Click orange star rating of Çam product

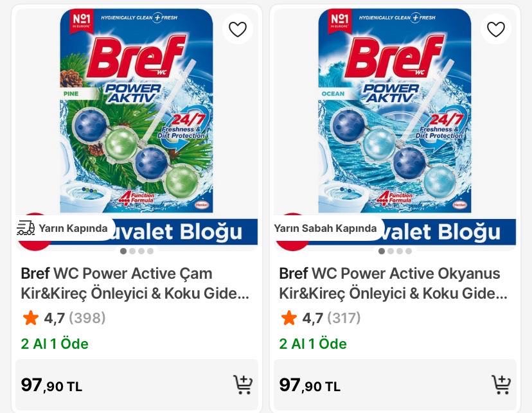[30, 318]
